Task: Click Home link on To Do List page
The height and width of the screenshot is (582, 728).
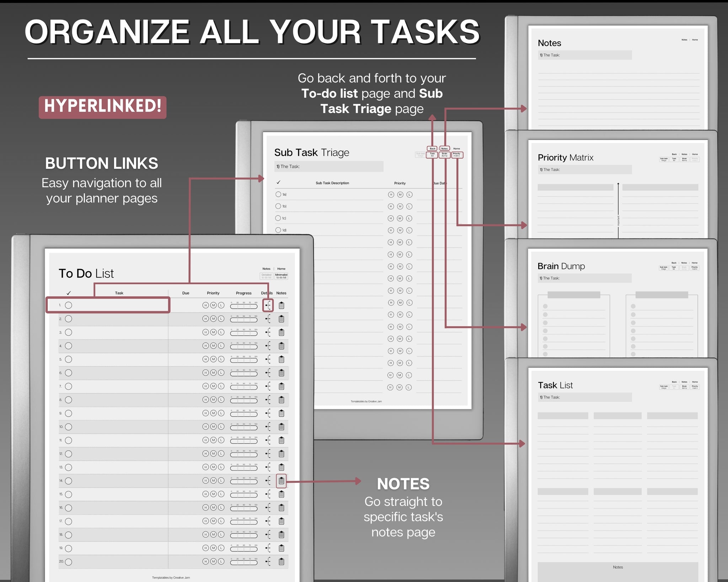Action: point(281,269)
